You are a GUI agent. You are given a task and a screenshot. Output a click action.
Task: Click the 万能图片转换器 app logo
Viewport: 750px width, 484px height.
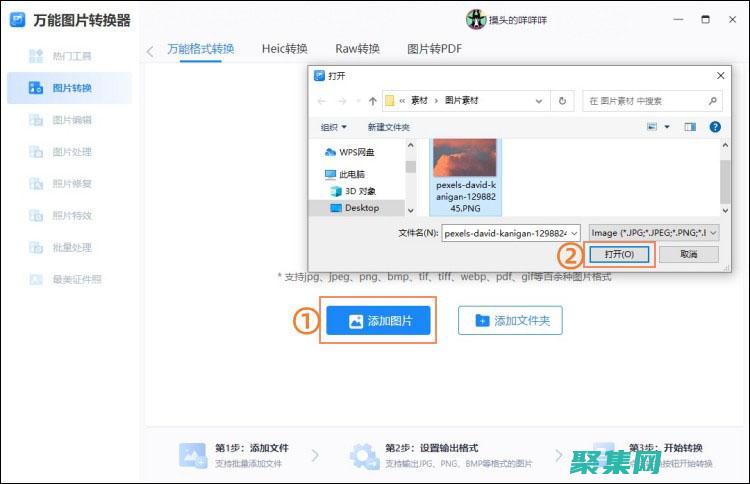[x=18, y=20]
